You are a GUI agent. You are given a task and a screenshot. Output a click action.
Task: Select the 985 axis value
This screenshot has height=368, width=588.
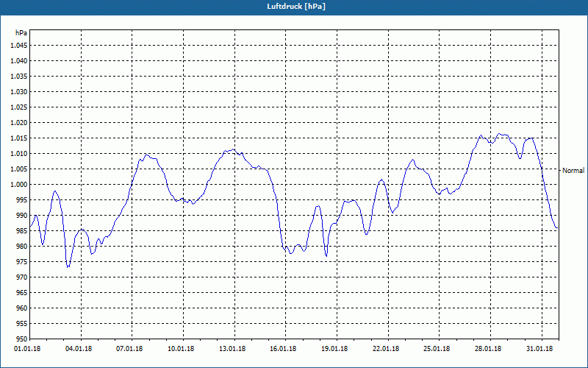pyautogui.click(x=22, y=231)
